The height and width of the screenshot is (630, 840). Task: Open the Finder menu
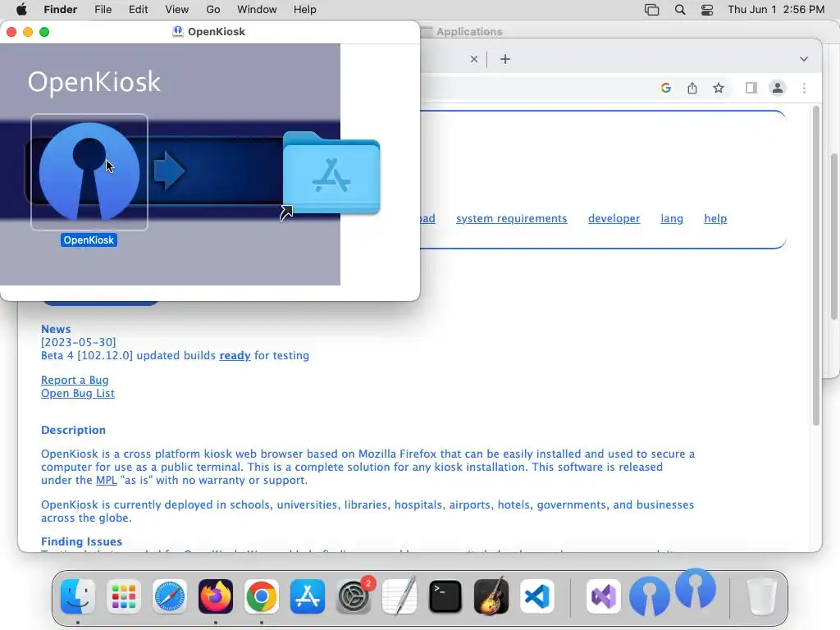(61, 10)
